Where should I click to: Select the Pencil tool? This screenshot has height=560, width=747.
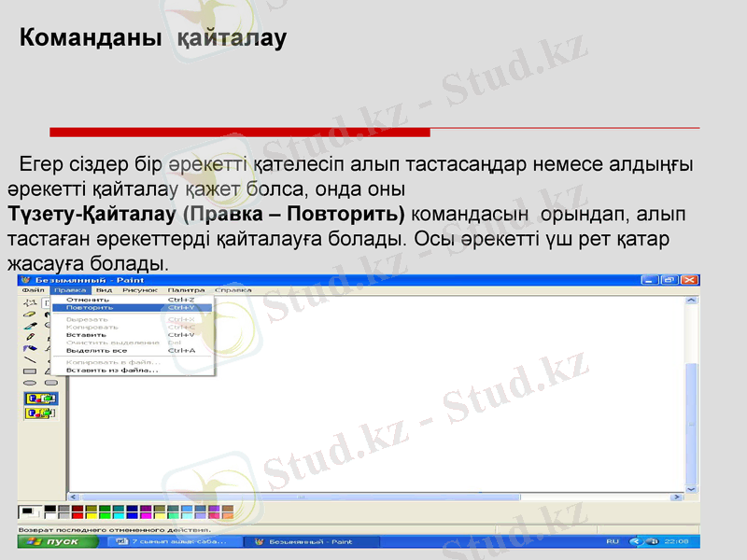coord(30,336)
